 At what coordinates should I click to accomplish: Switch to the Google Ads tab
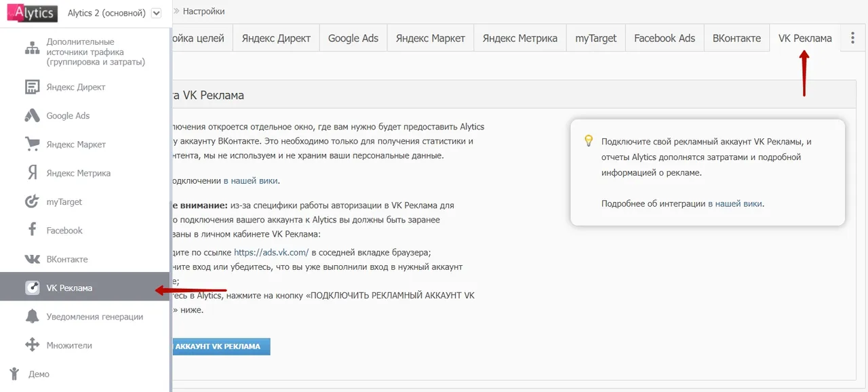coord(353,38)
